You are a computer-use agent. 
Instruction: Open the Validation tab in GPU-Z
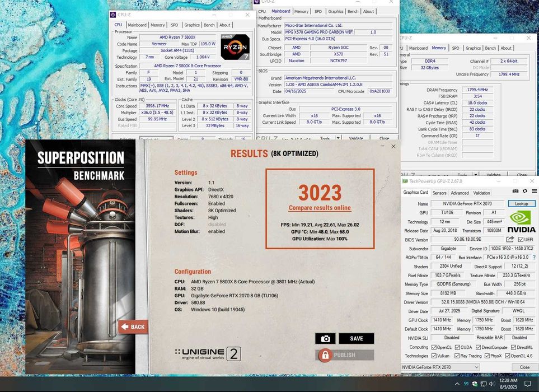[481, 193]
